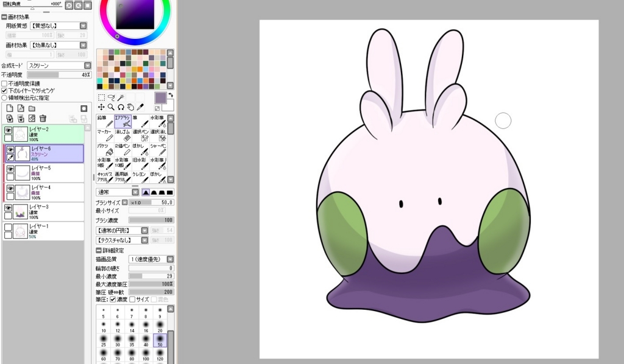Click the ブラシサイズ value slider
This screenshot has width=624, height=364.
[151, 203]
